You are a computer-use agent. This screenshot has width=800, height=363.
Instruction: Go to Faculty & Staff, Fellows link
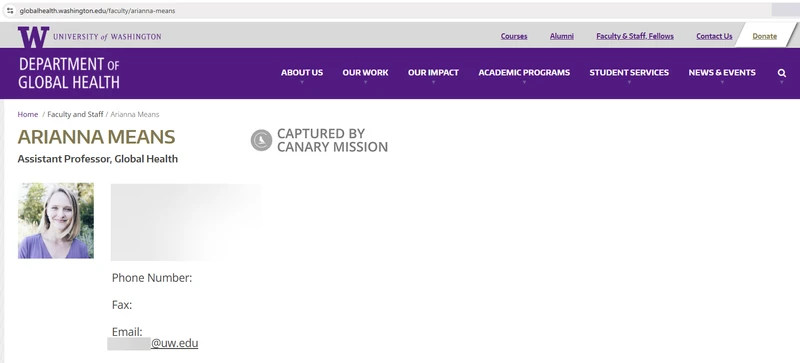635,36
